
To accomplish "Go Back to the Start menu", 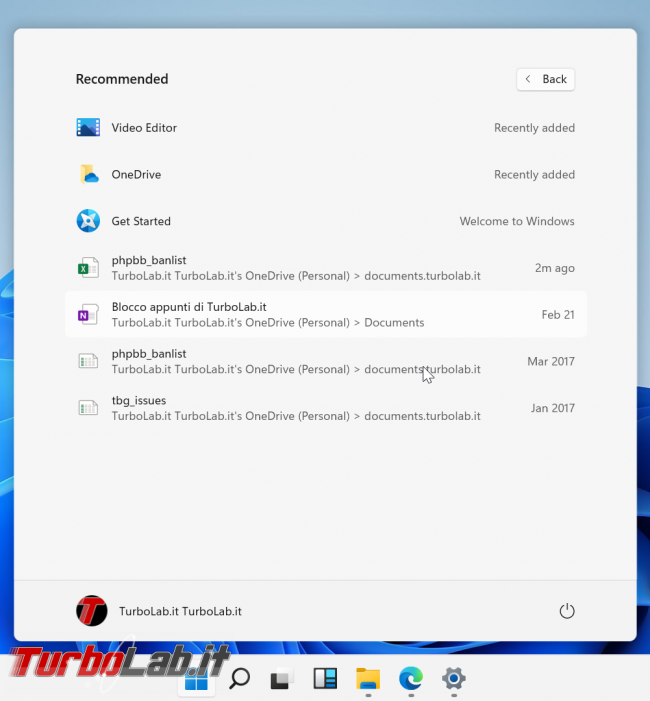I will tap(545, 79).
